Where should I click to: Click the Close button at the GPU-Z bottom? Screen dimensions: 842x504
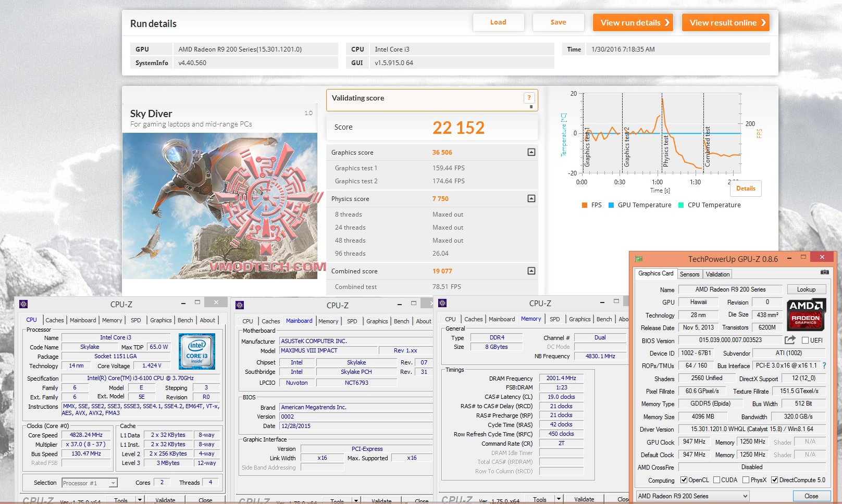[811, 496]
